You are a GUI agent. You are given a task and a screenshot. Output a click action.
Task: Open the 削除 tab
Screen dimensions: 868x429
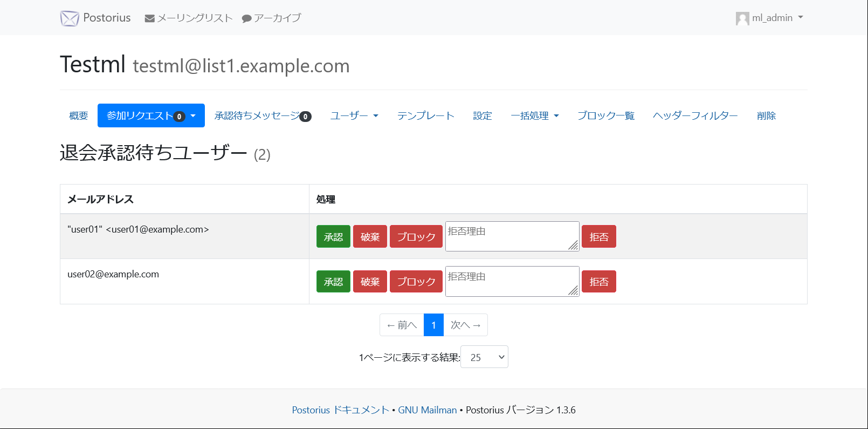[766, 115]
